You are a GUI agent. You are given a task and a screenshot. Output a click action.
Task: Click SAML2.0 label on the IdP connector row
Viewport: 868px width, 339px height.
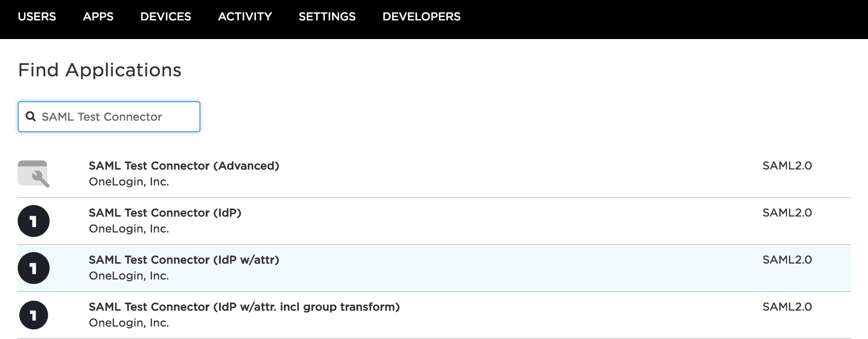coord(787,213)
